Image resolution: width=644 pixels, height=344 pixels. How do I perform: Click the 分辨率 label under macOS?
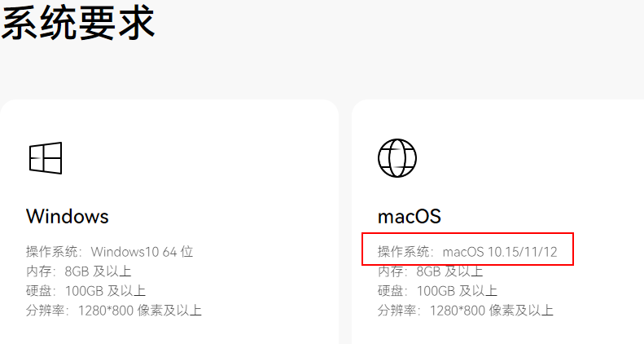[x=396, y=311]
